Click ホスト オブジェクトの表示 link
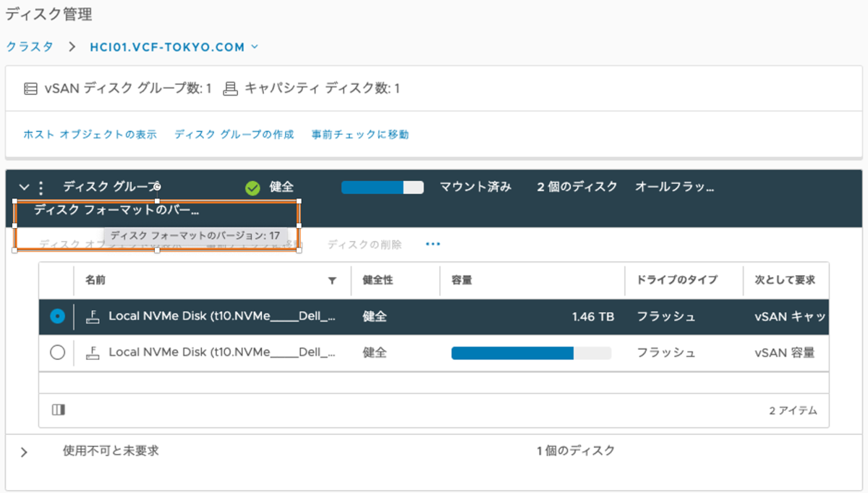The image size is (868, 493). pos(90,135)
